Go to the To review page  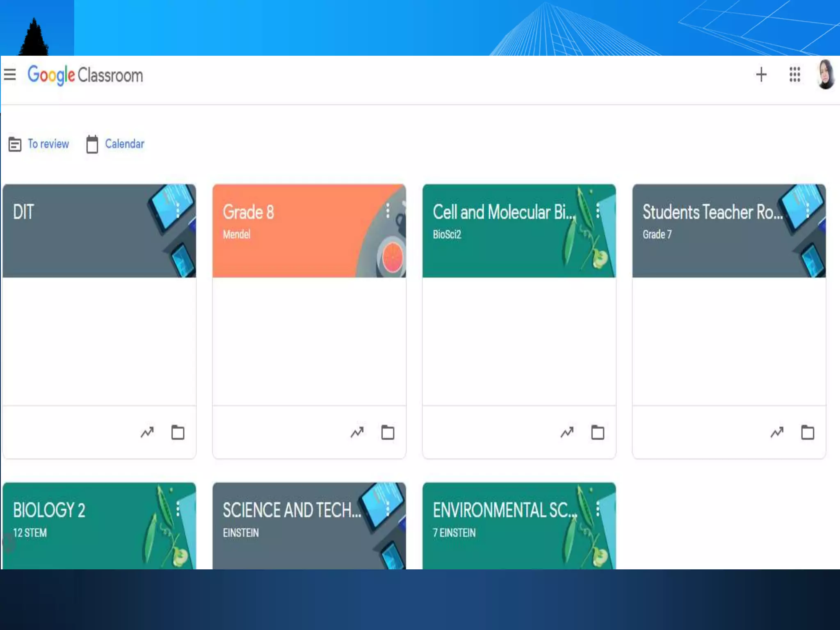48,144
